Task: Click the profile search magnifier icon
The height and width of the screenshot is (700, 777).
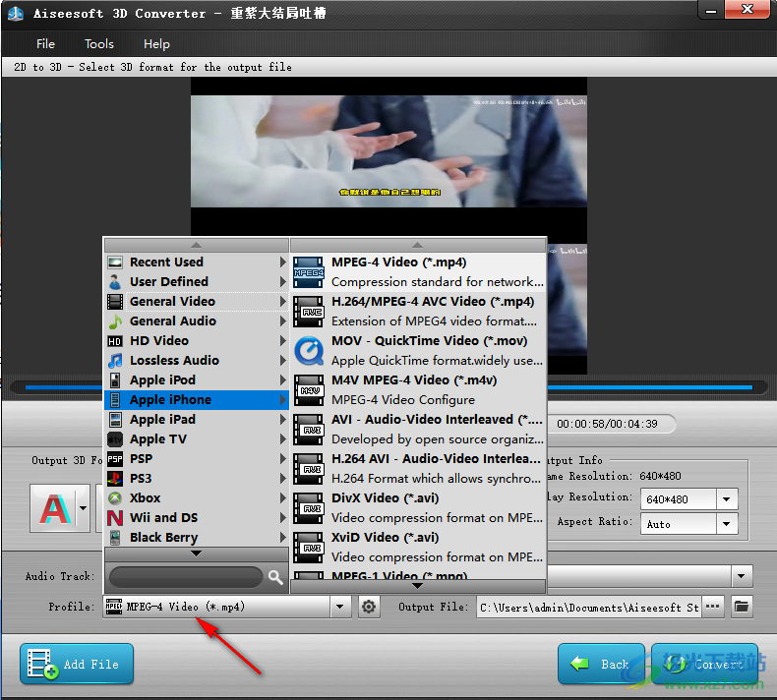Action: [275, 577]
